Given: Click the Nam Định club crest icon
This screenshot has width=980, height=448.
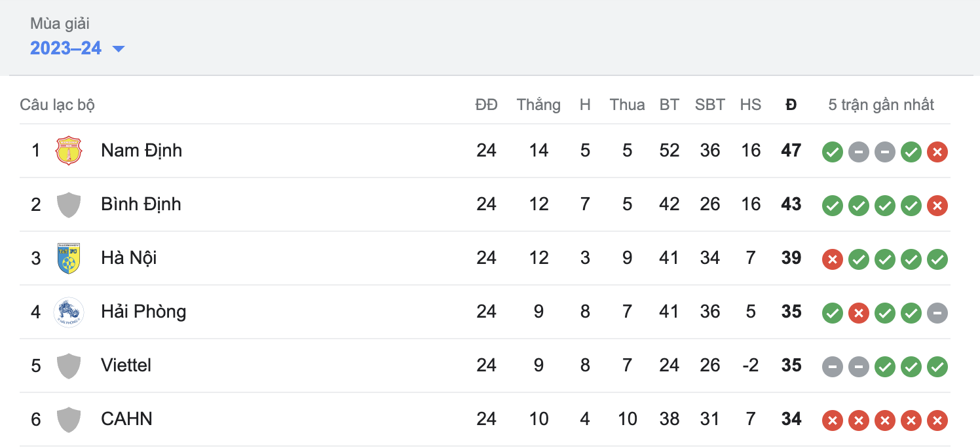Looking at the screenshot, I should [69, 151].
